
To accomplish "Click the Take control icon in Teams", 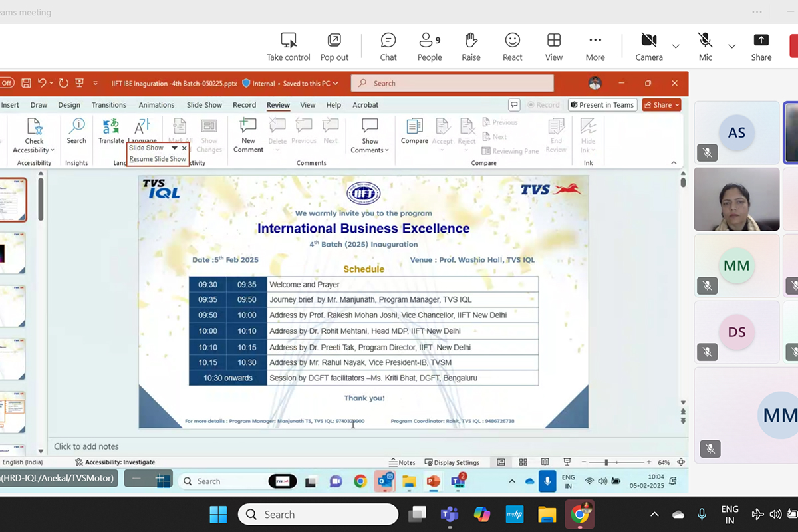I will pyautogui.click(x=289, y=40).
